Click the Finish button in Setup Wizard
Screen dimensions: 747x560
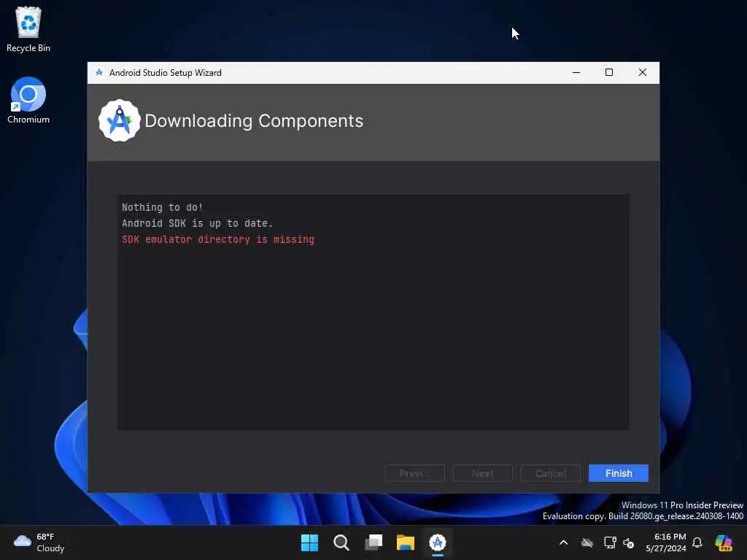[x=619, y=473]
